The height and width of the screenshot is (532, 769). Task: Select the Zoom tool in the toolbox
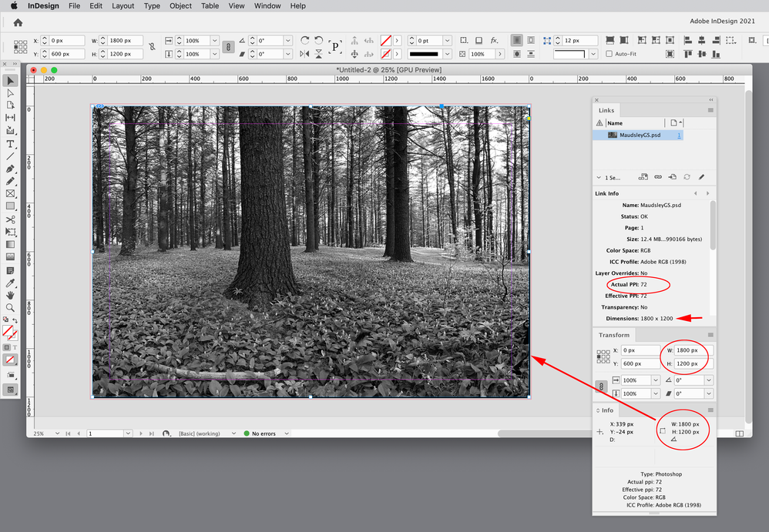[10, 307]
